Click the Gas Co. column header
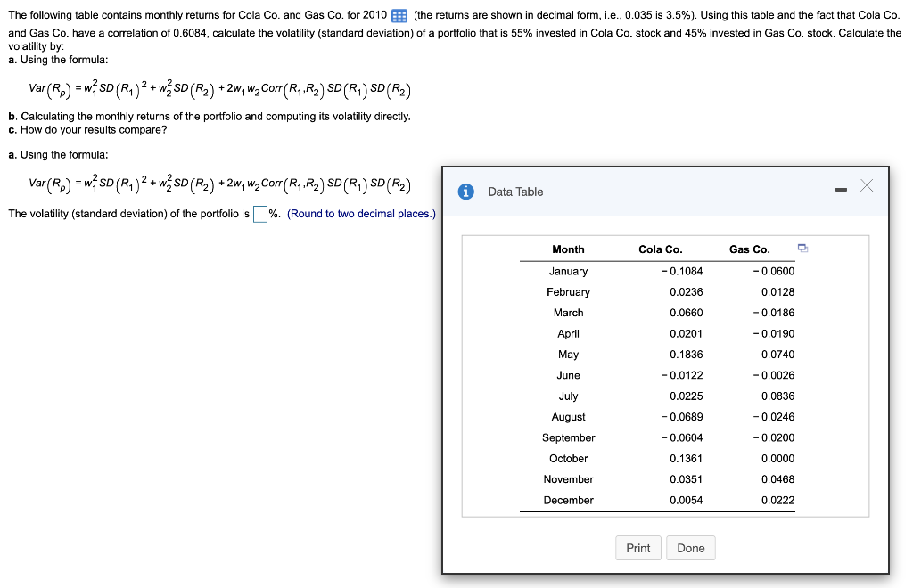The width and height of the screenshot is (913, 588). pyautogui.click(x=749, y=249)
